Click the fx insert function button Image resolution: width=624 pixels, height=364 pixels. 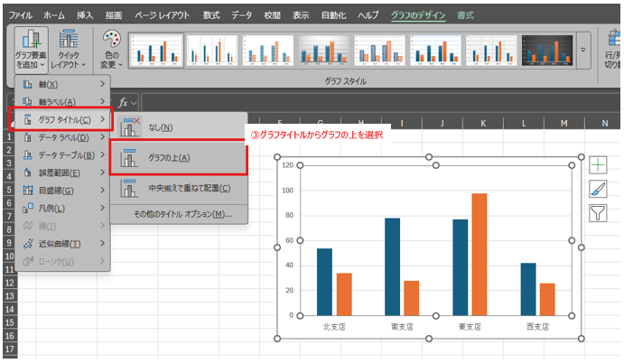tap(123, 101)
